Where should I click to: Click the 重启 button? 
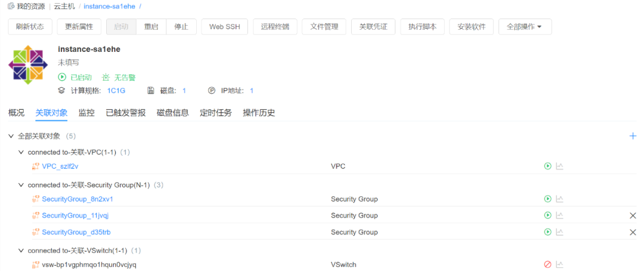pos(151,27)
